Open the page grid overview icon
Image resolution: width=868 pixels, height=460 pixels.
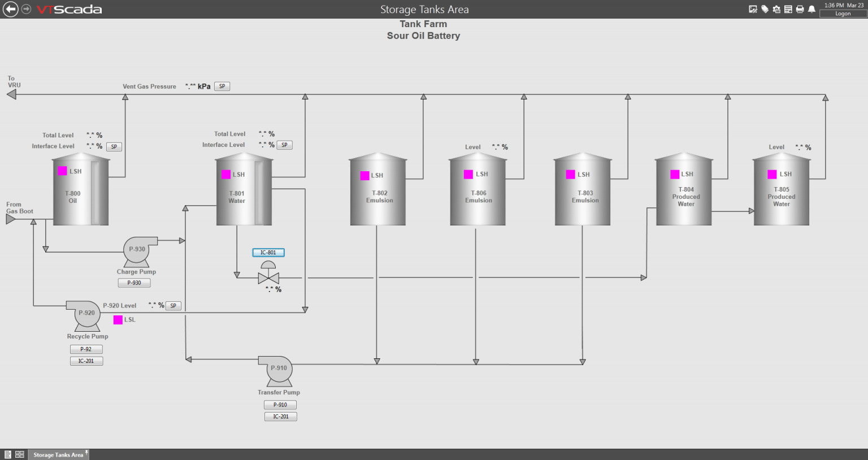pos(19,454)
